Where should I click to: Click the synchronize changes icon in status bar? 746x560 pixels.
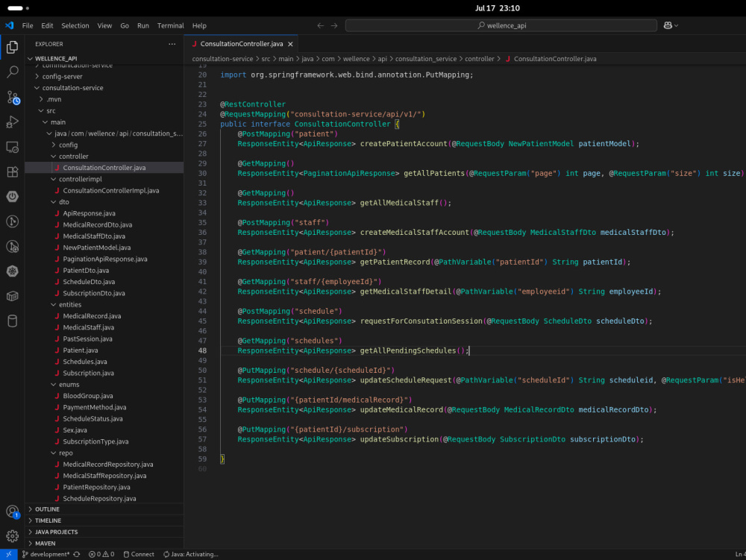77,554
